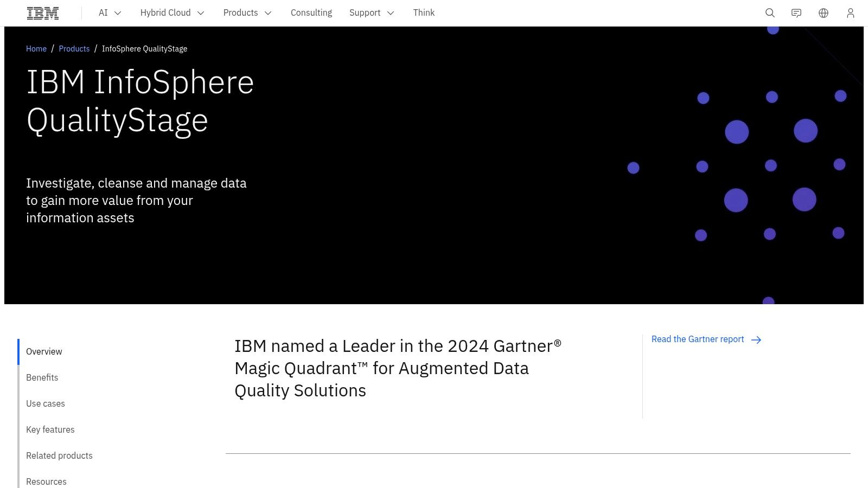The height and width of the screenshot is (488, 868).
Task: Go to Consulting in the top navigation
Action: 311,13
